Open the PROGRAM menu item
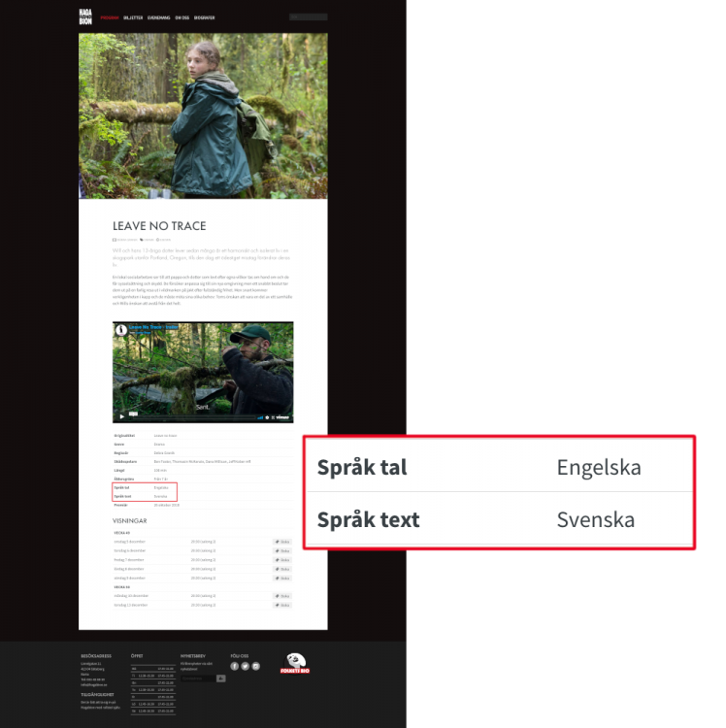726x728 pixels. pyautogui.click(x=110, y=17)
